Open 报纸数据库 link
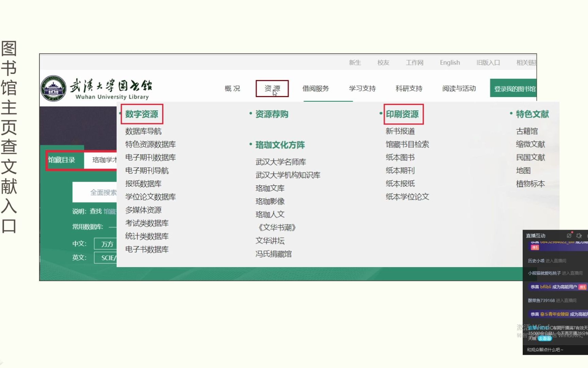Screen dimensions: 588x368 143,184
